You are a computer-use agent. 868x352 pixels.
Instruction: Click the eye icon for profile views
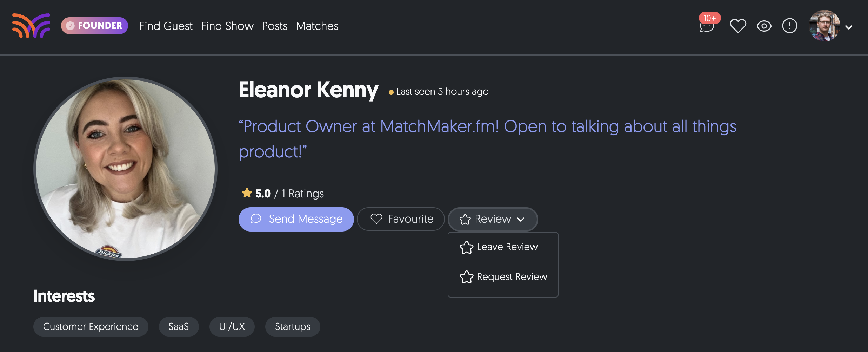tap(764, 26)
